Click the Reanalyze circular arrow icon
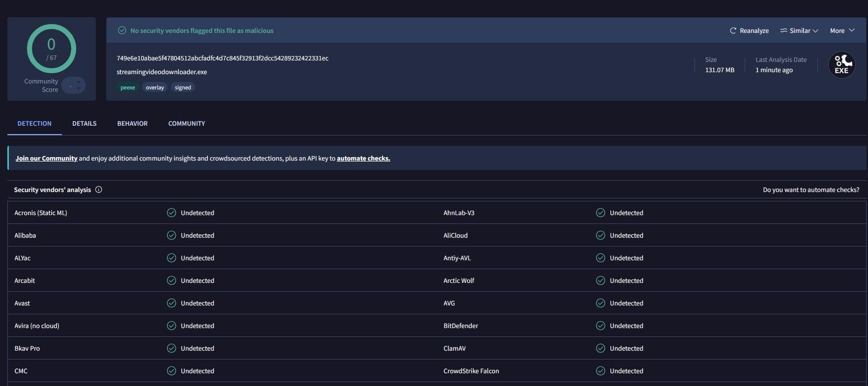This screenshot has height=386, width=868. pos(733,30)
